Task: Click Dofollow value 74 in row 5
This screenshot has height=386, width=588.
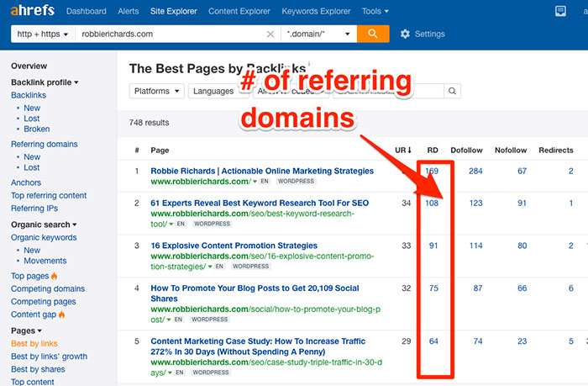Action: [x=478, y=341]
